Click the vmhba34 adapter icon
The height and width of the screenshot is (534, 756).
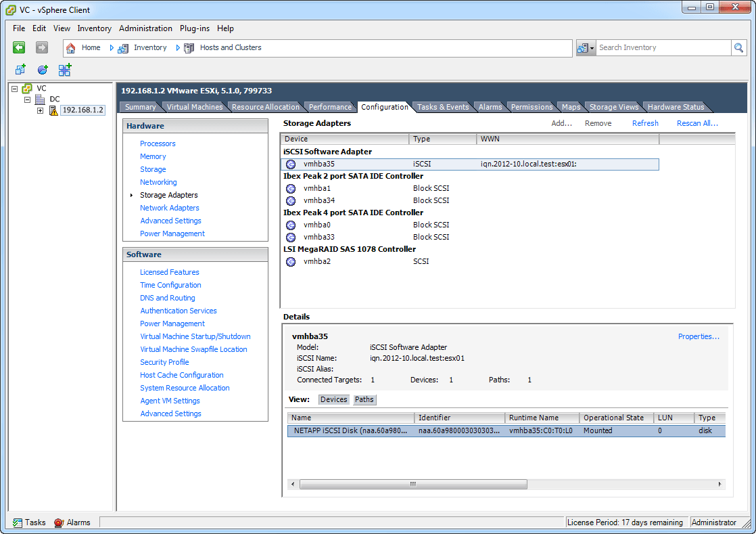pyautogui.click(x=291, y=200)
